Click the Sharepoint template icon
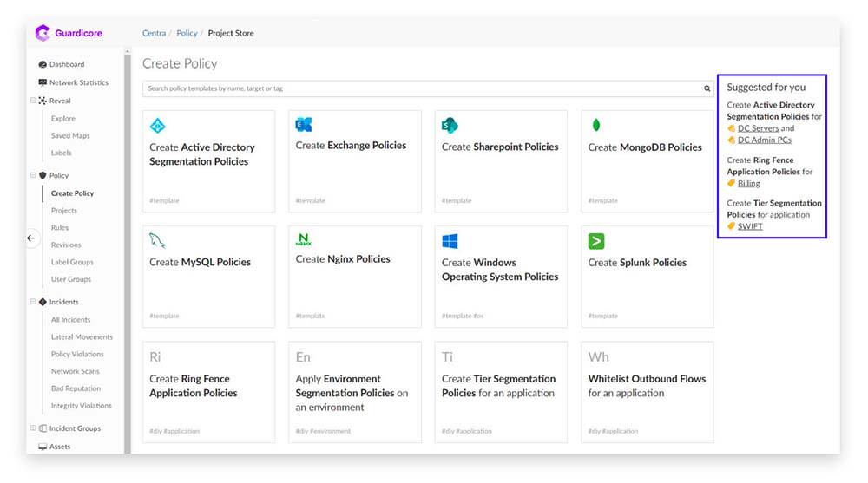The height and width of the screenshot is (483, 868). pos(450,125)
